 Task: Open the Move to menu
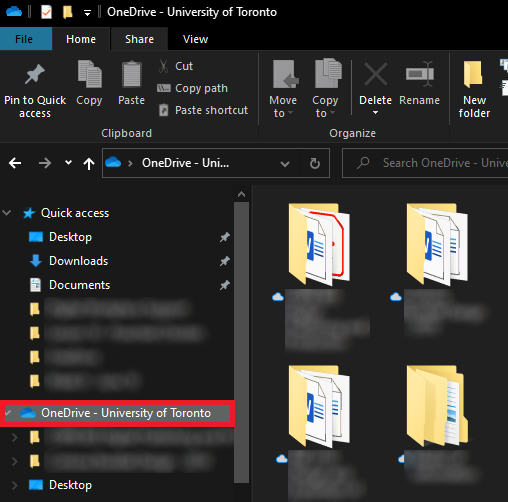click(283, 89)
